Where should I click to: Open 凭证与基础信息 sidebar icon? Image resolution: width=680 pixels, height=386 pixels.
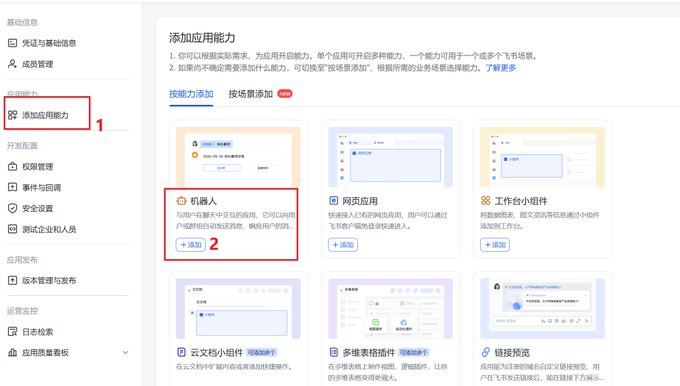point(13,43)
